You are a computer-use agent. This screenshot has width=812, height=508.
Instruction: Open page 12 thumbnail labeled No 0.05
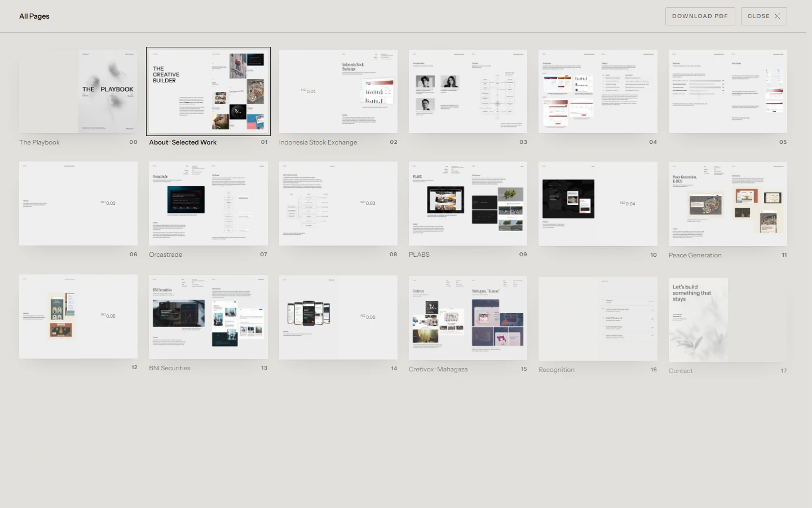[x=78, y=317]
